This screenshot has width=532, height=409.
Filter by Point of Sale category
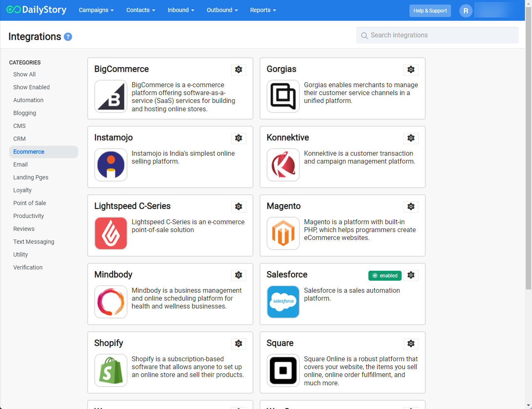[29, 203]
